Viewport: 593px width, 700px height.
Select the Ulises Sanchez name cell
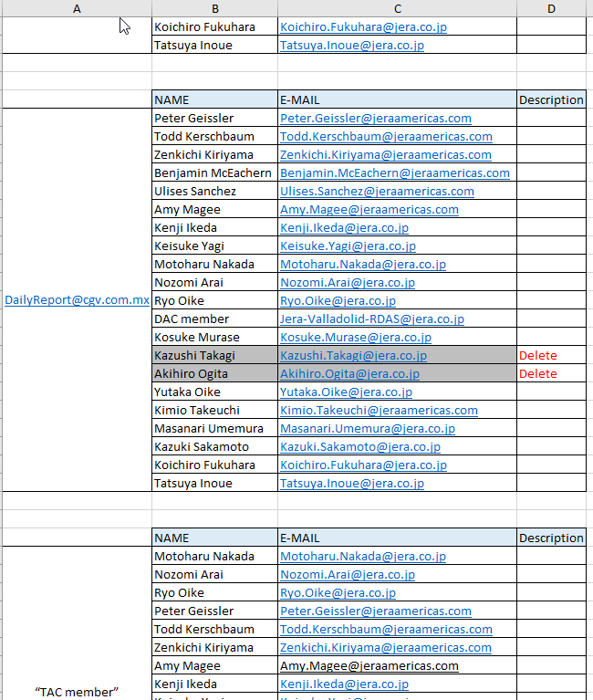tap(214, 191)
